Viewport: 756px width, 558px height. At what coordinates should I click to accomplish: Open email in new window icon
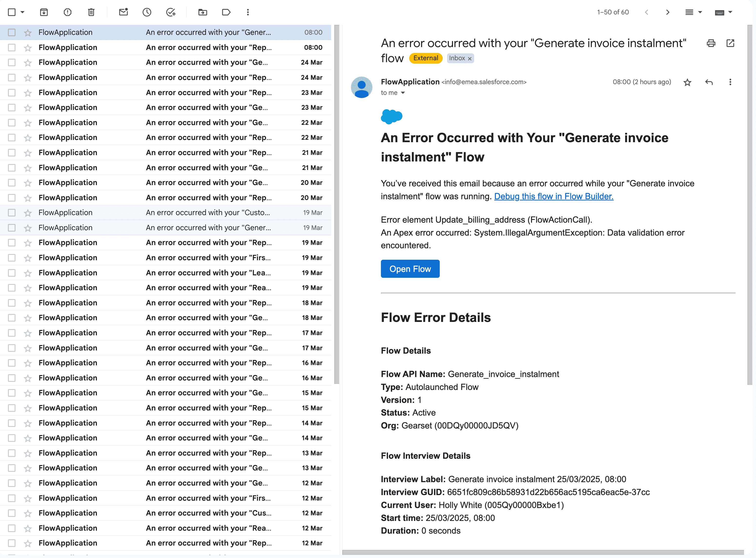click(730, 43)
